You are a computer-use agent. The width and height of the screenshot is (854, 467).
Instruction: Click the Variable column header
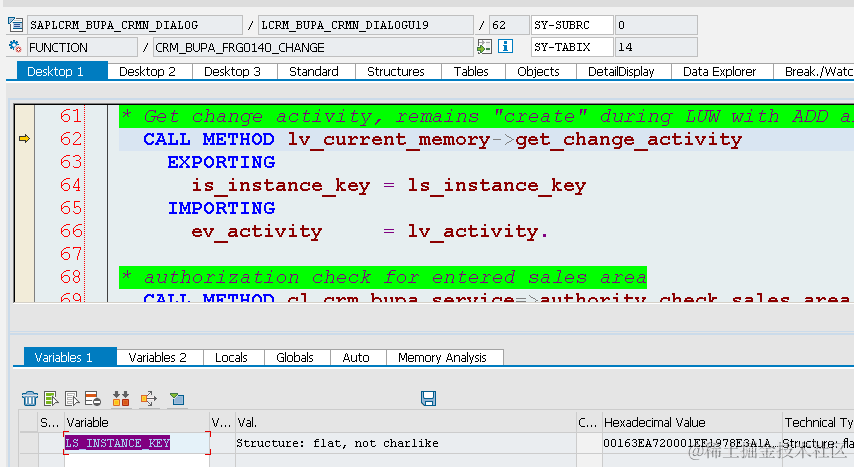(x=137, y=422)
